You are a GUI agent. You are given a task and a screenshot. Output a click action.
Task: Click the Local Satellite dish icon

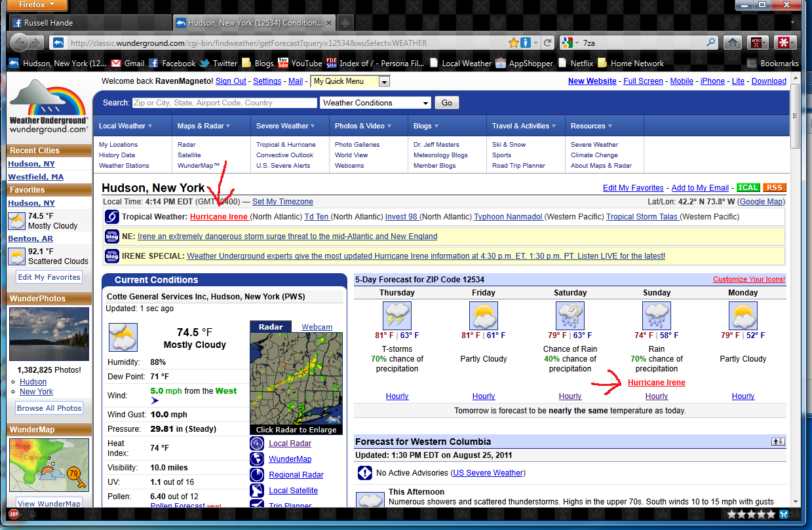[x=257, y=491]
